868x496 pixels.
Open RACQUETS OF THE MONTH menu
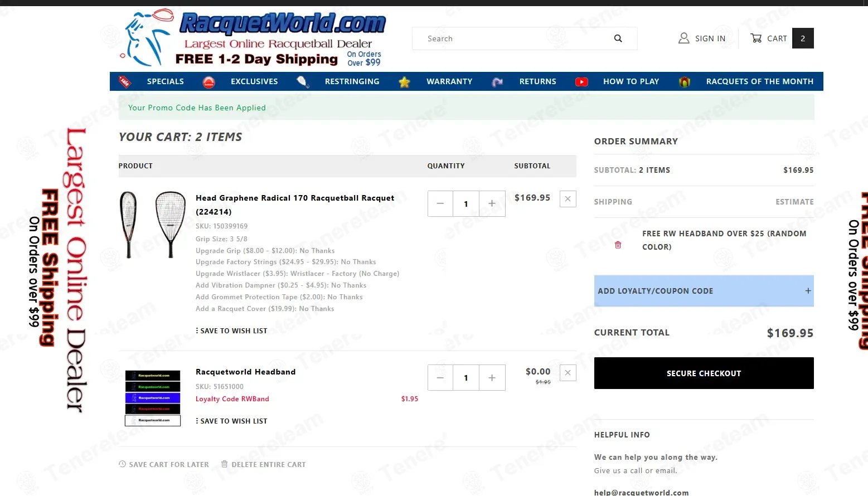(760, 81)
